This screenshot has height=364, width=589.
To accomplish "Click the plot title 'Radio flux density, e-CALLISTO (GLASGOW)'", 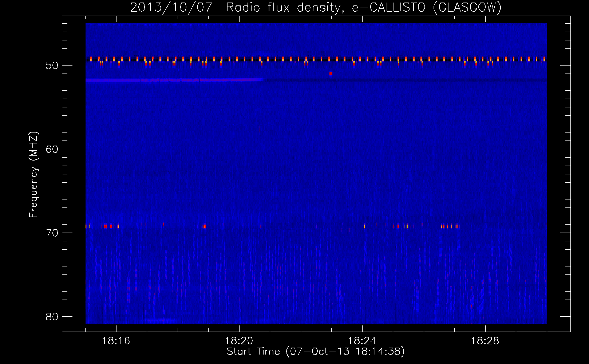I will pyautogui.click(x=363, y=7).
